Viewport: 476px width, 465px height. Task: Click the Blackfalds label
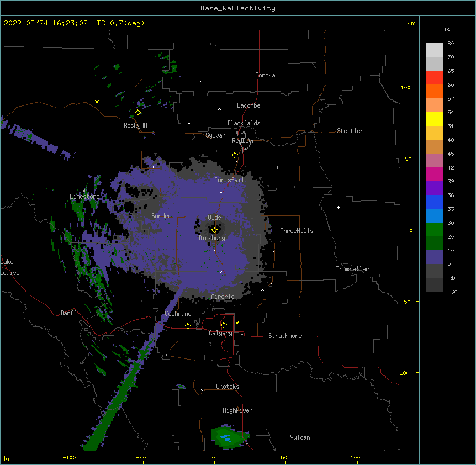pos(244,123)
